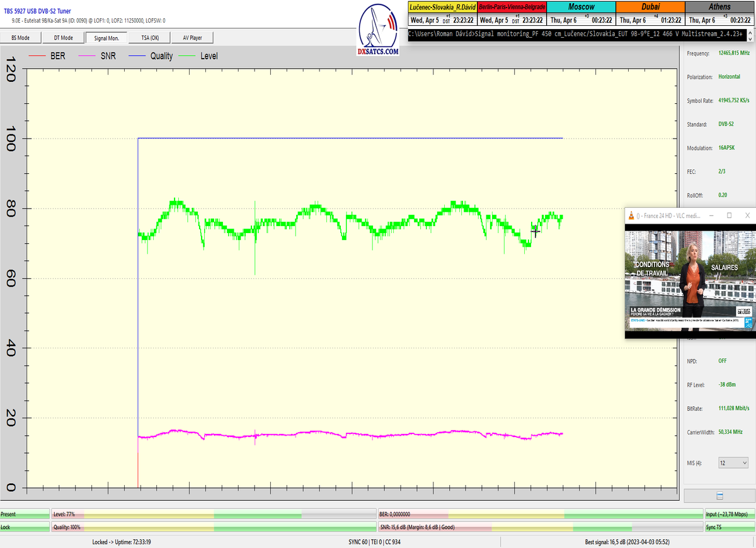756x548 pixels.
Task: Click the magenta SNR legend marker
Action: click(x=89, y=56)
